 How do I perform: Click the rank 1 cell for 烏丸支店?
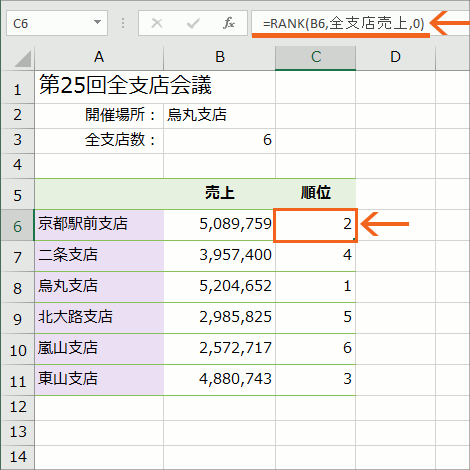pos(316,287)
